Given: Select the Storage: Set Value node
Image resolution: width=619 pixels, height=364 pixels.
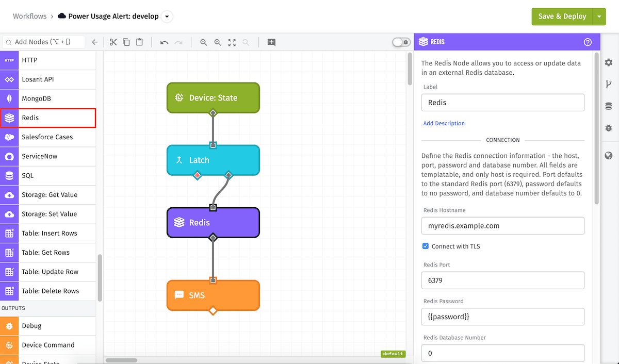Looking at the screenshot, I should point(48,214).
